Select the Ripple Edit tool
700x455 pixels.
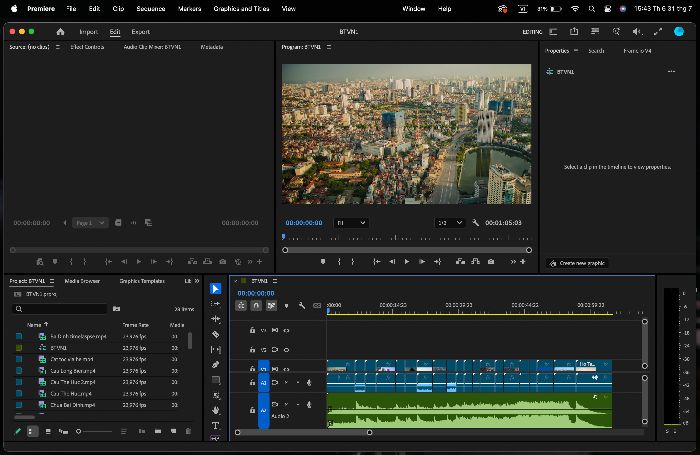click(x=215, y=319)
